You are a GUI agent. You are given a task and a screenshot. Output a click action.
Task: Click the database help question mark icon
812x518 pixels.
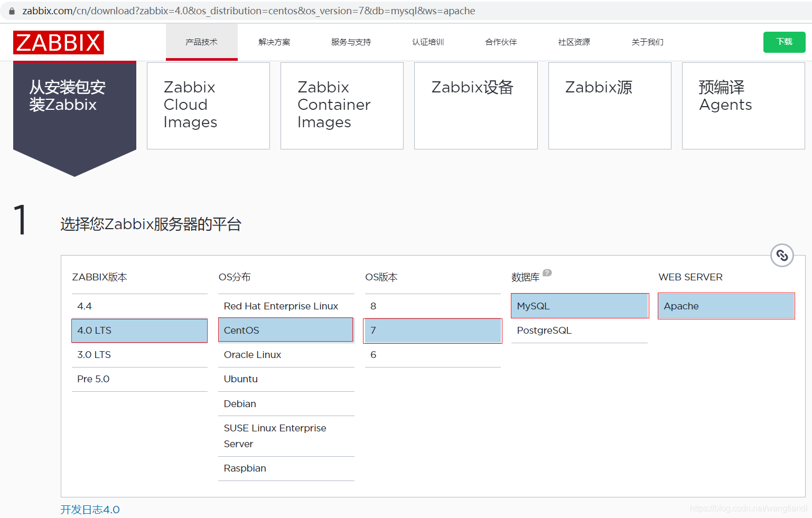(547, 273)
